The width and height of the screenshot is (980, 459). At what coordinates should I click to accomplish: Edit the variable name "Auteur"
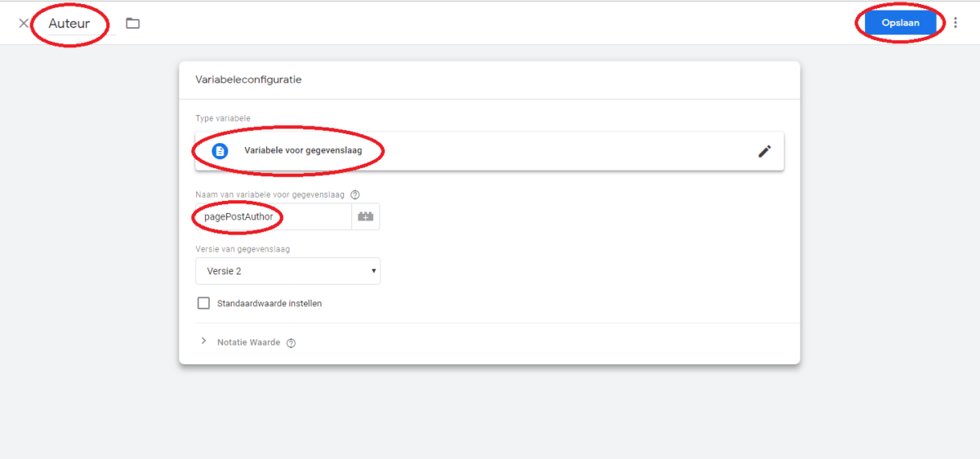pyautogui.click(x=69, y=23)
